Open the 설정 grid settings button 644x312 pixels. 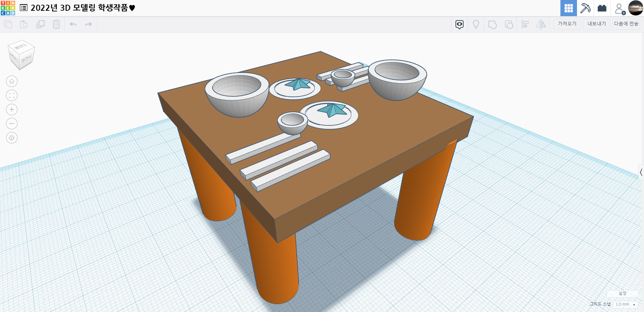[x=623, y=294]
